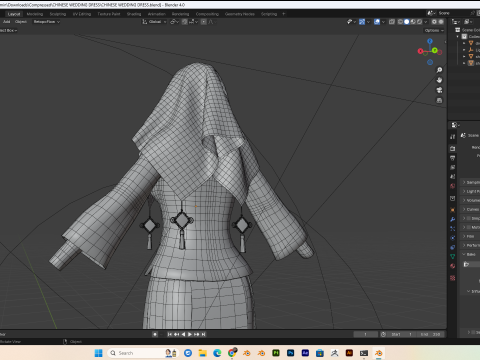Image resolution: width=480 pixels, height=360 pixels.
Task: Select rendered viewport shading
Action: click(x=419, y=22)
